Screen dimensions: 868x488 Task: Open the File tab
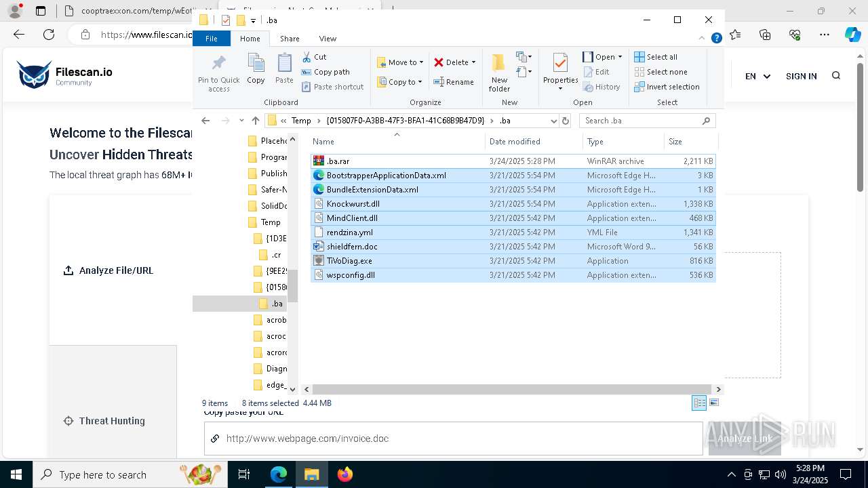click(x=212, y=39)
